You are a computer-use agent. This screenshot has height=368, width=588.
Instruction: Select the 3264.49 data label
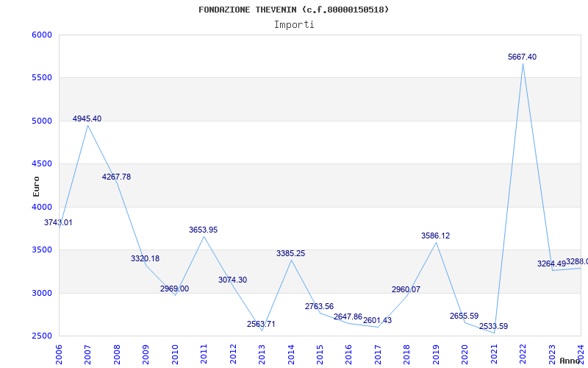point(551,264)
